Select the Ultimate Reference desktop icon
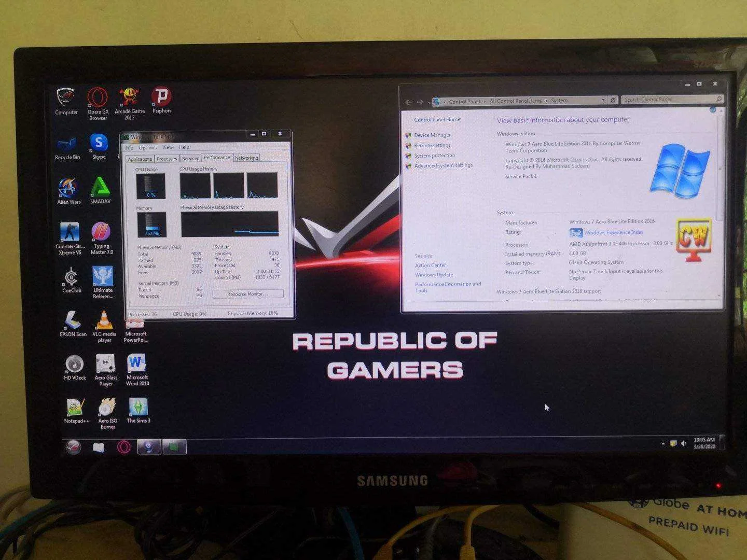 point(103,283)
